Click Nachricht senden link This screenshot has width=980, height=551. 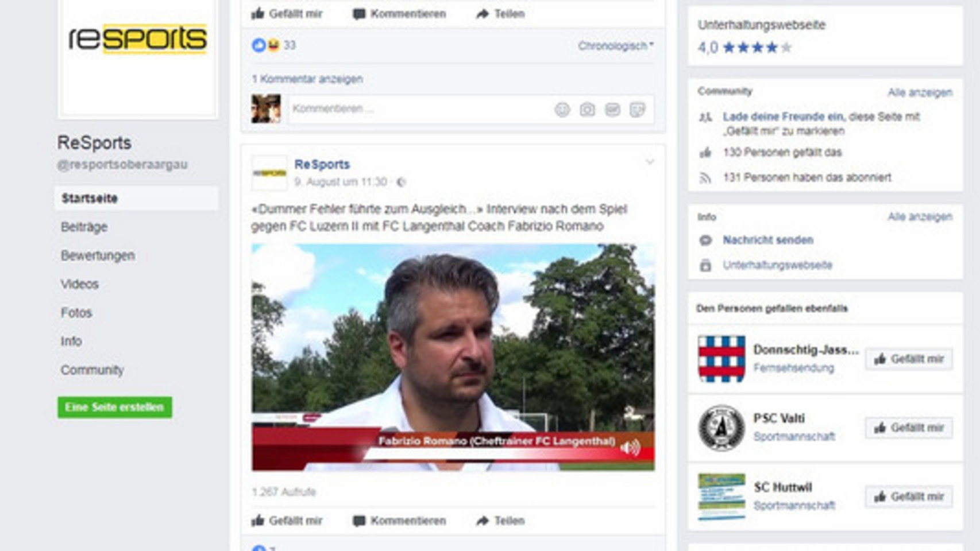(x=768, y=240)
